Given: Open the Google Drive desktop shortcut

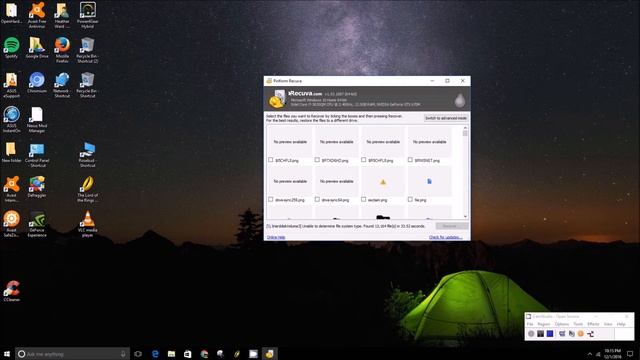Looking at the screenshot, I should 37,47.
